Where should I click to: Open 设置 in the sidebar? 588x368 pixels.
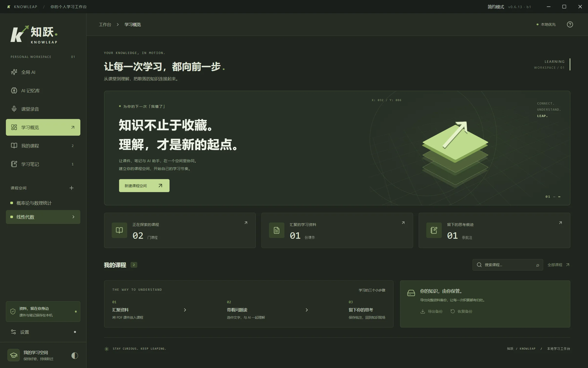[x=43, y=332]
